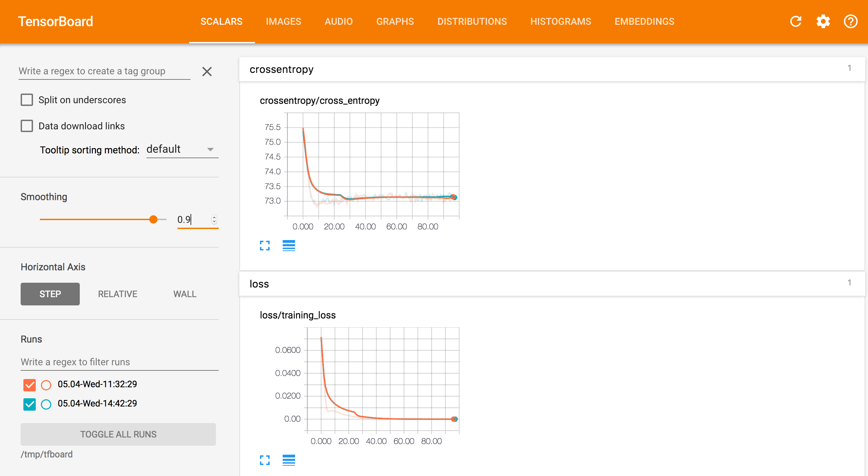Switch to the SCALARS tab
Screen dimensions: 868x476
tap(222, 21)
